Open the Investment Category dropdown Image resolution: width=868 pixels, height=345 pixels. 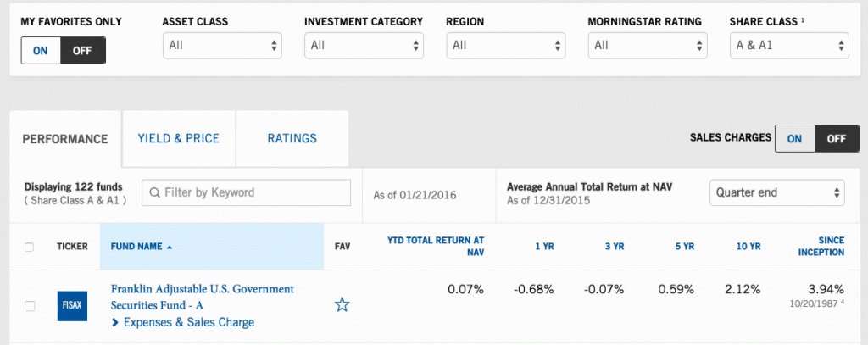(x=364, y=46)
